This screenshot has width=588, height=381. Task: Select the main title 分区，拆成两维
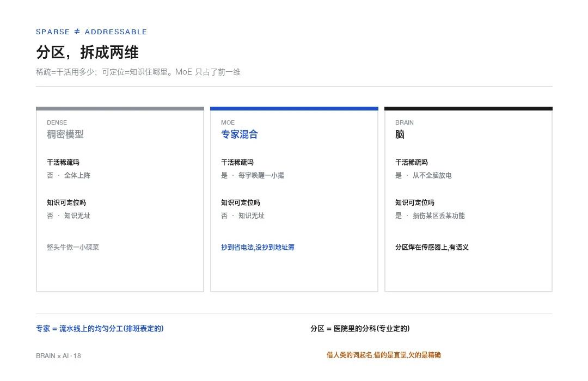coord(87,52)
